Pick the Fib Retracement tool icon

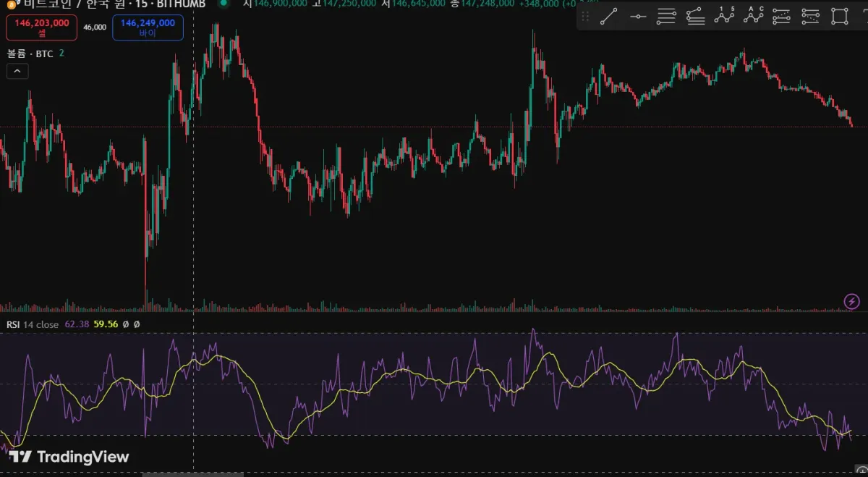pyautogui.click(x=666, y=17)
